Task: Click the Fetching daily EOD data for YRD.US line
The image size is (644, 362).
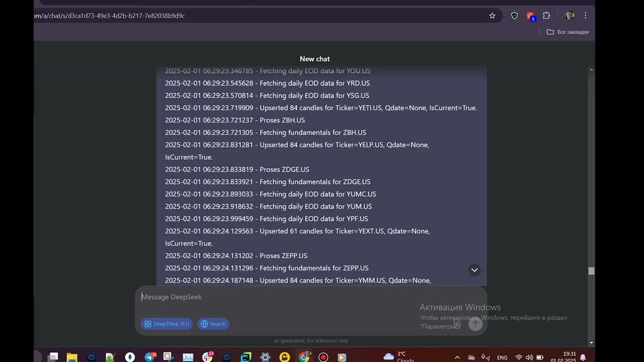Action: (x=267, y=83)
